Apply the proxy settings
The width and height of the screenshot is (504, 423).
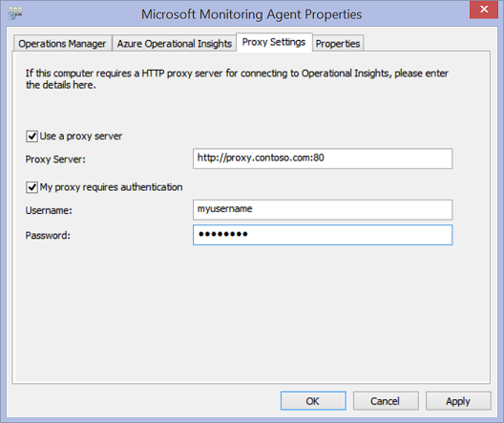point(458,401)
